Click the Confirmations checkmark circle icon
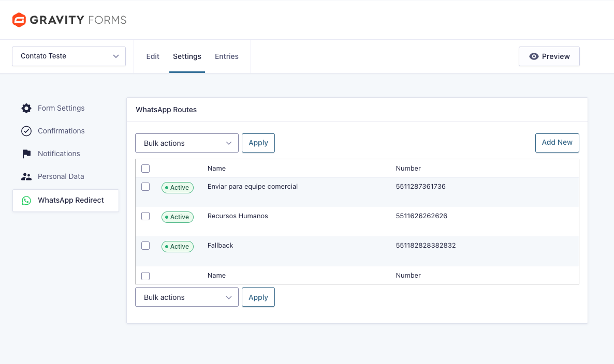Screen dimensions: 614x364 pyautogui.click(x=26, y=131)
